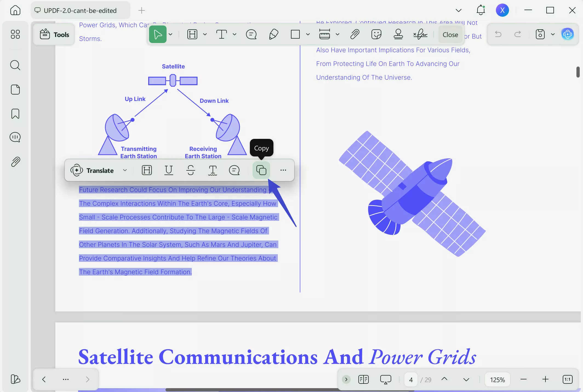
Task: Click the Close button in toolbar
Action: [450, 35]
